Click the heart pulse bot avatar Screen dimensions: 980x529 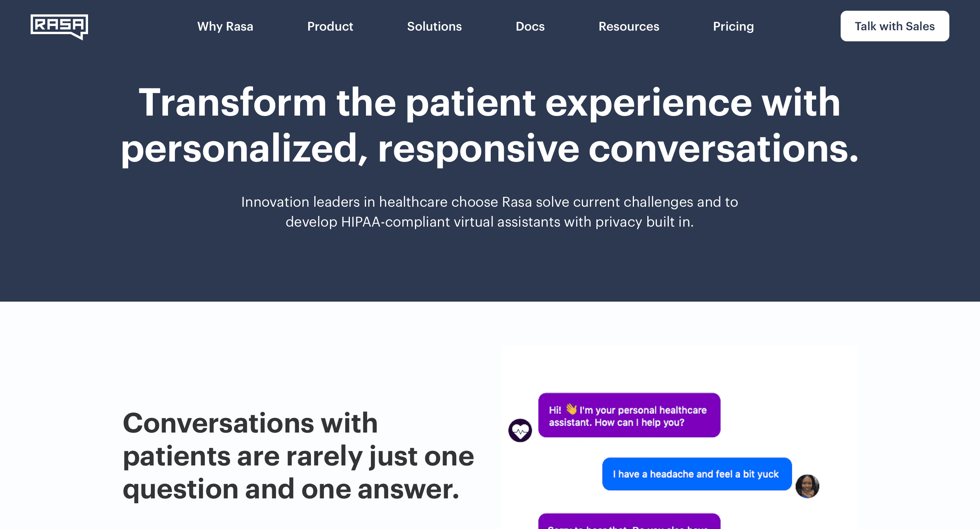520,431
